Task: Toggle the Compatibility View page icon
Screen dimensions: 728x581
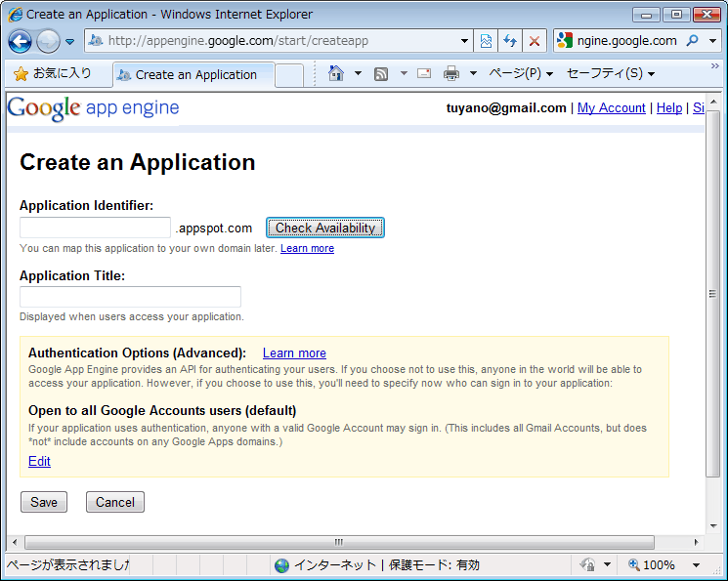Action: click(486, 41)
